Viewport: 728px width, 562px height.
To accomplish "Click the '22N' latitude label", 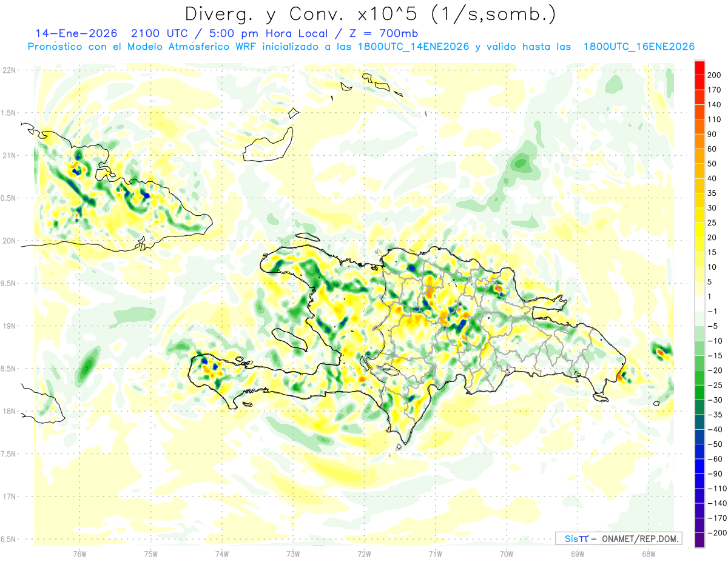I will click(9, 70).
